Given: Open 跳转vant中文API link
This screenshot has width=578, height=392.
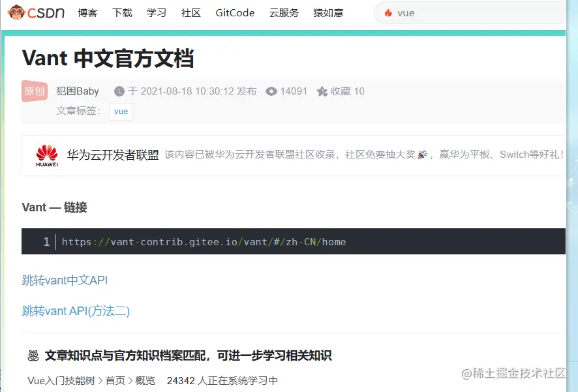Looking at the screenshot, I should [65, 280].
